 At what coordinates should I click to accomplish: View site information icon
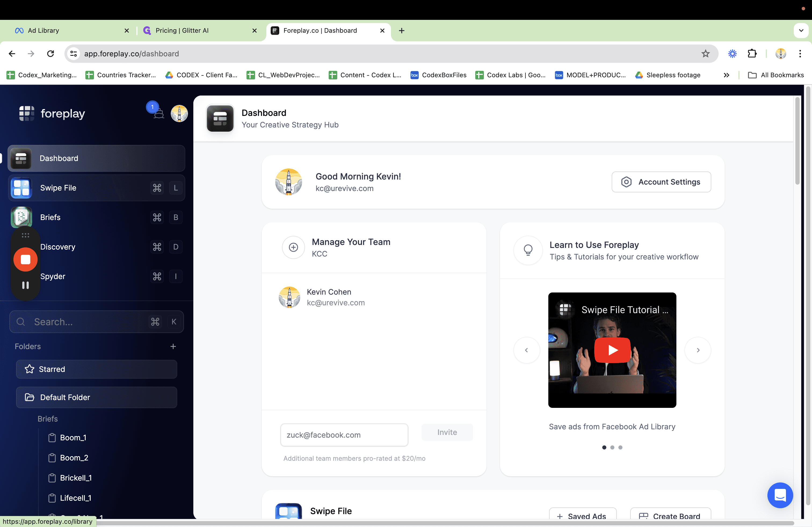pyautogui.click(x=74, y=53)
